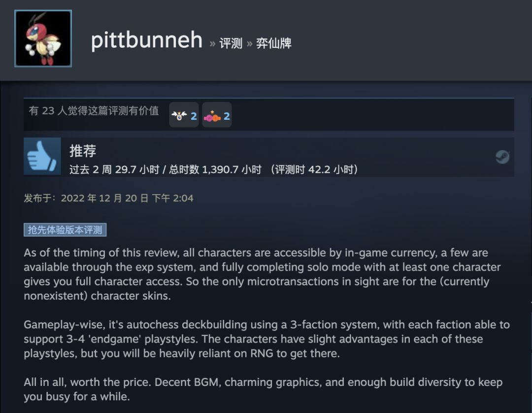Click the pink award badge icon
The width and height of the screenshot is (532, 413).
coord(212,116)
